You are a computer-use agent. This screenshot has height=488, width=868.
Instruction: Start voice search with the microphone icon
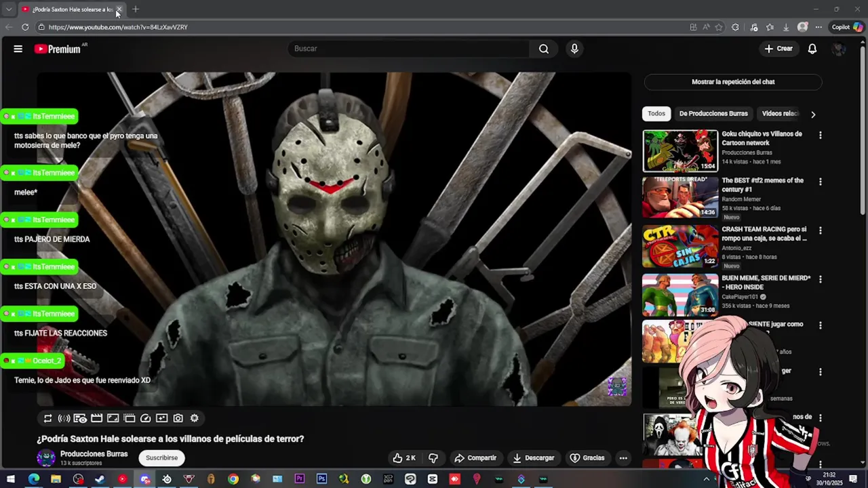[574, 49]
